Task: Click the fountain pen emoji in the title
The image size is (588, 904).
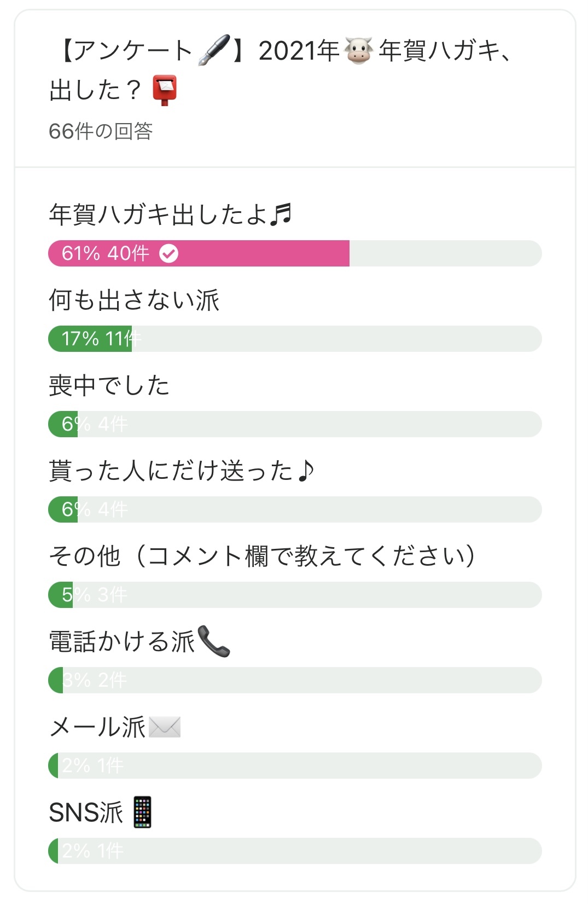Action: (x=213, y=51)
